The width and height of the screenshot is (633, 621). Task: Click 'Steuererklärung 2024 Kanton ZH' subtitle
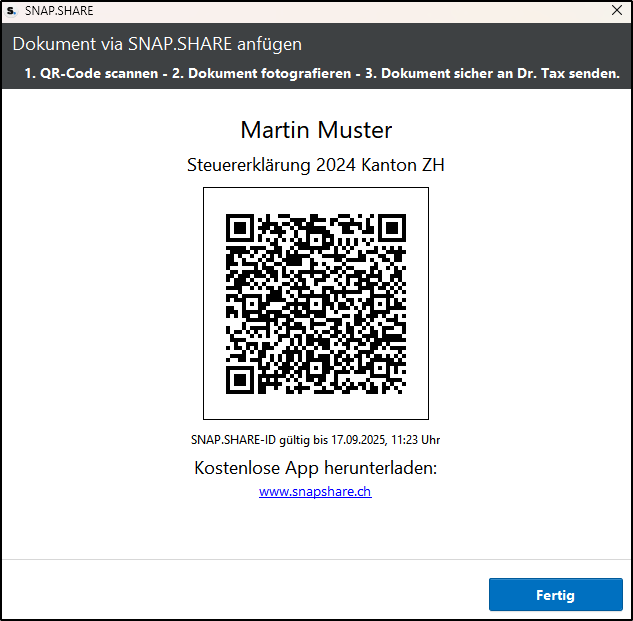tap(316, 165)
